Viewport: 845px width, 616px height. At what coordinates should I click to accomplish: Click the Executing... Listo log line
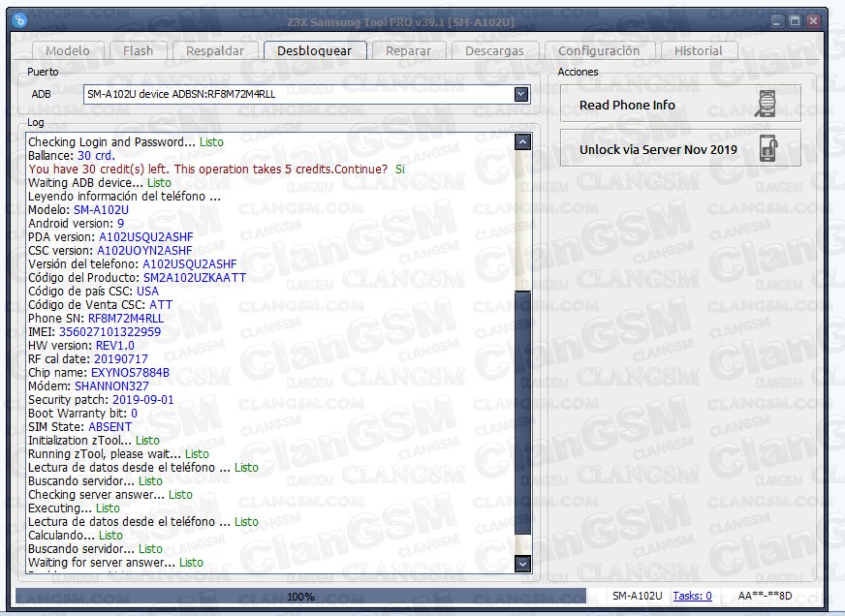click(74, 508)
